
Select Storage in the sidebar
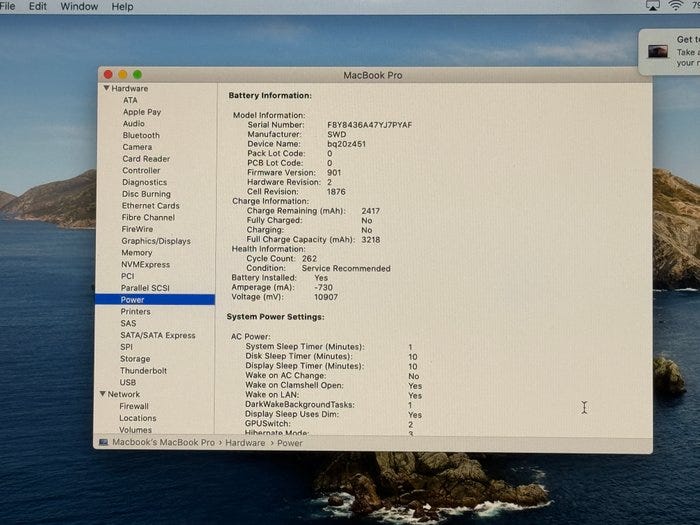click(135, 359)
